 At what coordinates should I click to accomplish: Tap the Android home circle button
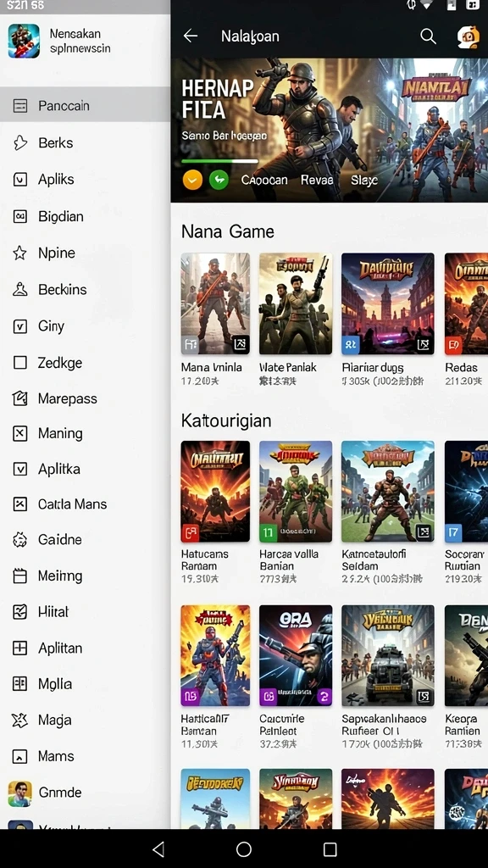[x=244, y=849]
